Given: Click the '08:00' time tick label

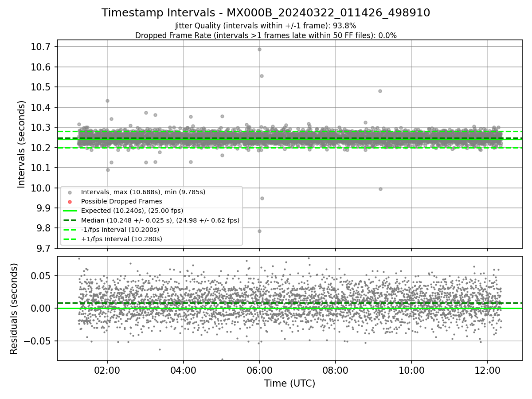Looking at the screenshot, I should click(x=336, y=370).
